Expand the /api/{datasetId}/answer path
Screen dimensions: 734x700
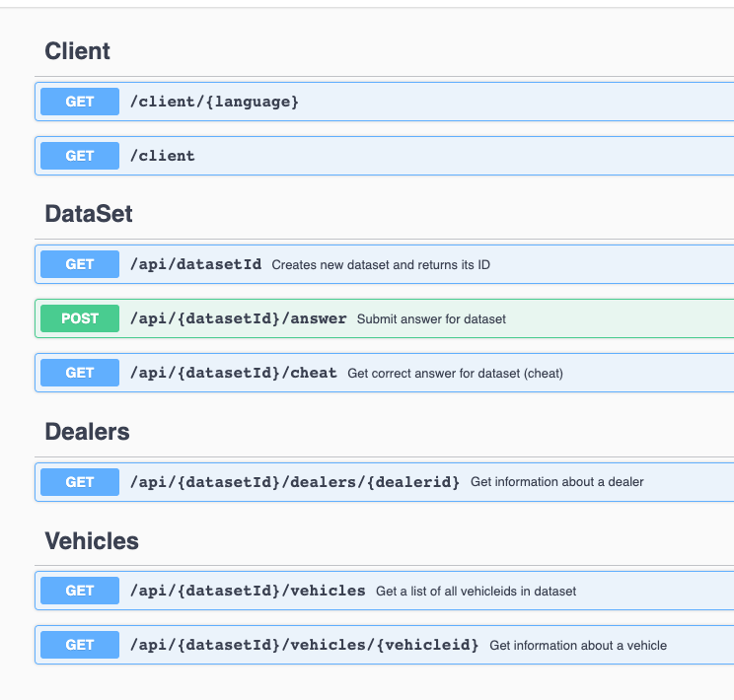[x=238, y=318]
